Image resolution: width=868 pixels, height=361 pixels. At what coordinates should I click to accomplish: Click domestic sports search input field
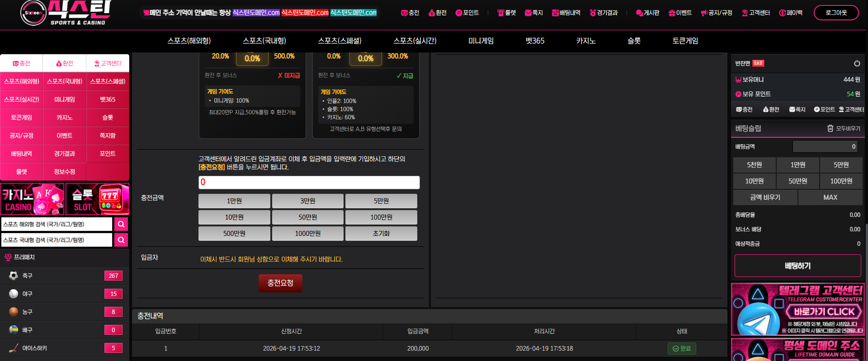56,240
